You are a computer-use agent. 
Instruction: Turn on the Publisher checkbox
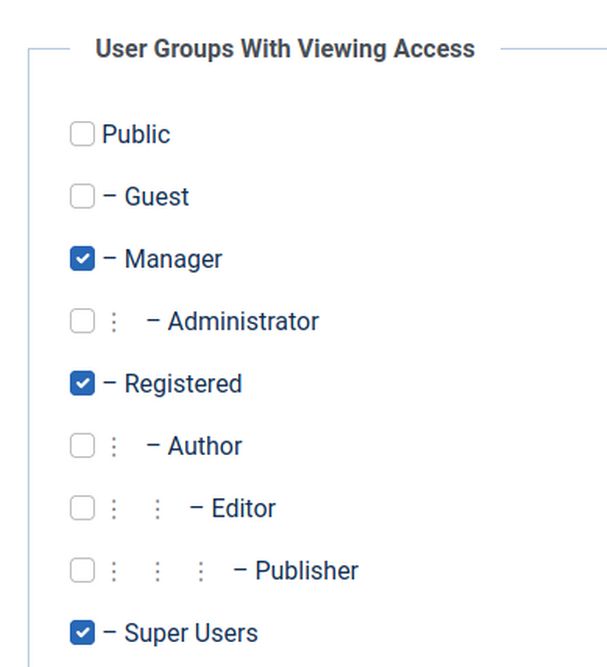(82, 570)
